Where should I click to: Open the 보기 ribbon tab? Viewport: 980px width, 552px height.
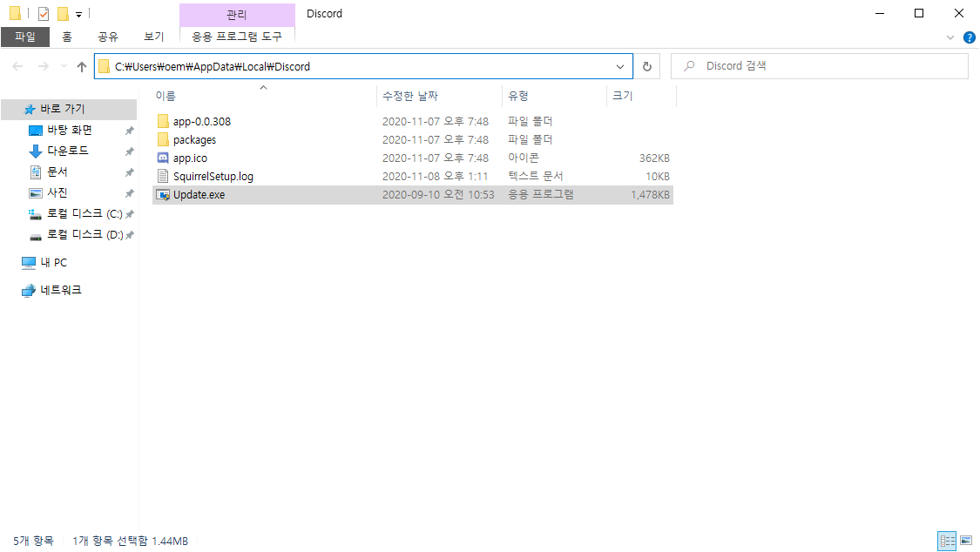[153, 37]
